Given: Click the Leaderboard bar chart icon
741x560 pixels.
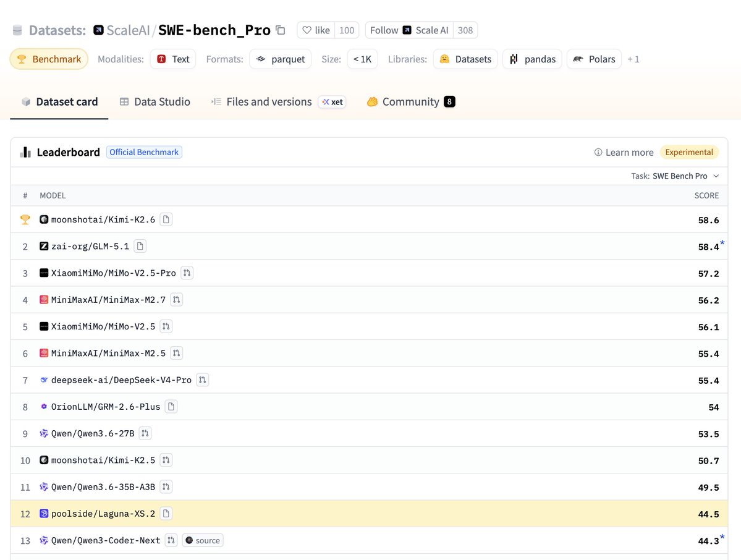Looking at the screenshot, I should tap(25, 152).
